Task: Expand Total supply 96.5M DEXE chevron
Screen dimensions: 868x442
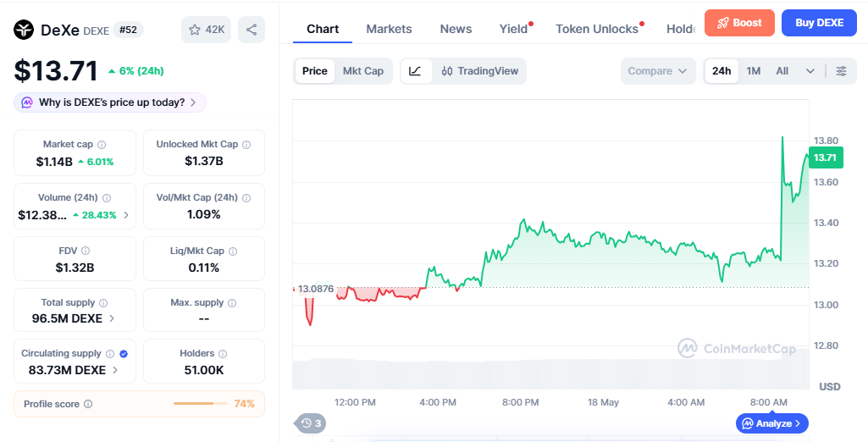Action: point(112,318)
